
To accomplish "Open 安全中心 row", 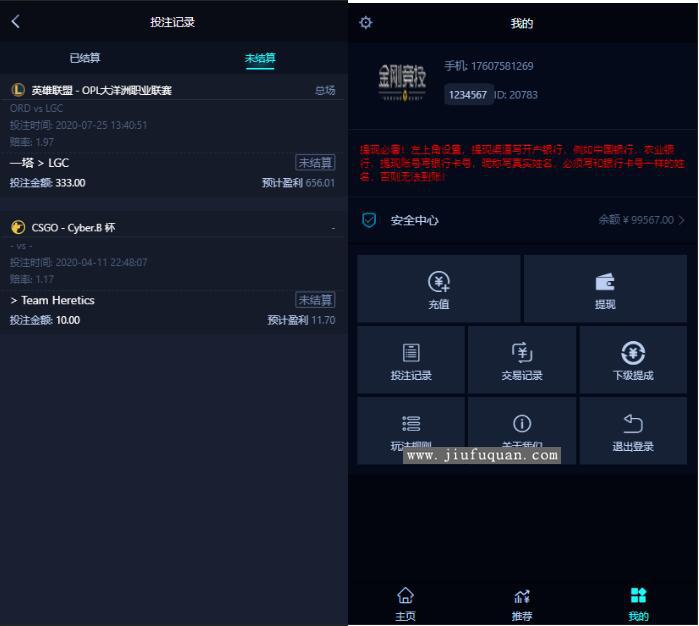I will click(523, 220).
